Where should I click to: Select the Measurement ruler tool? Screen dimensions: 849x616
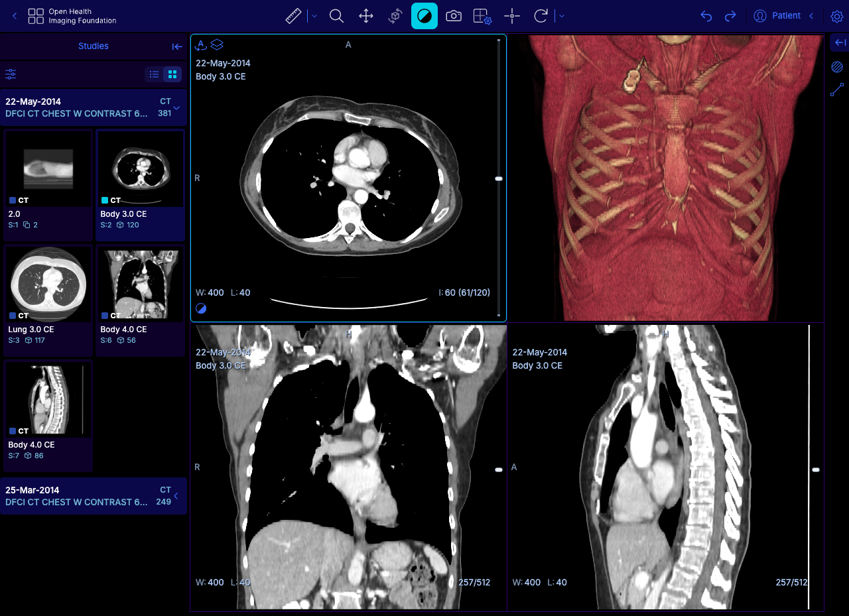click(x=293, y=16)
